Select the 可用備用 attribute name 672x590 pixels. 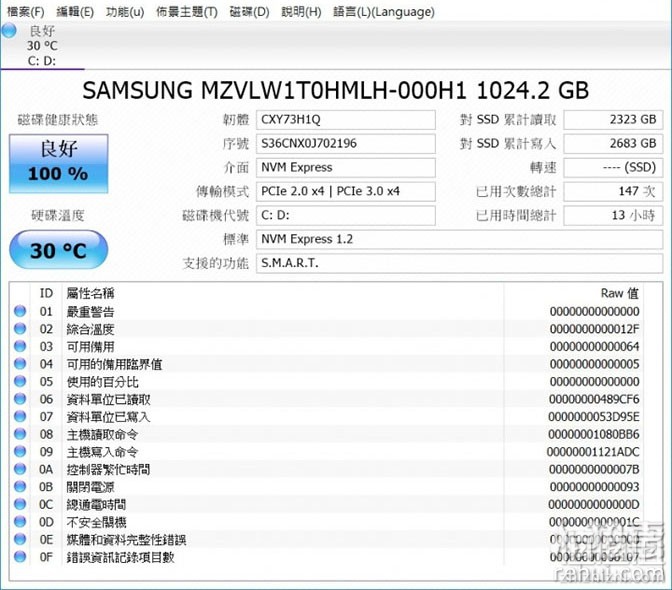[x=90, y=347]
